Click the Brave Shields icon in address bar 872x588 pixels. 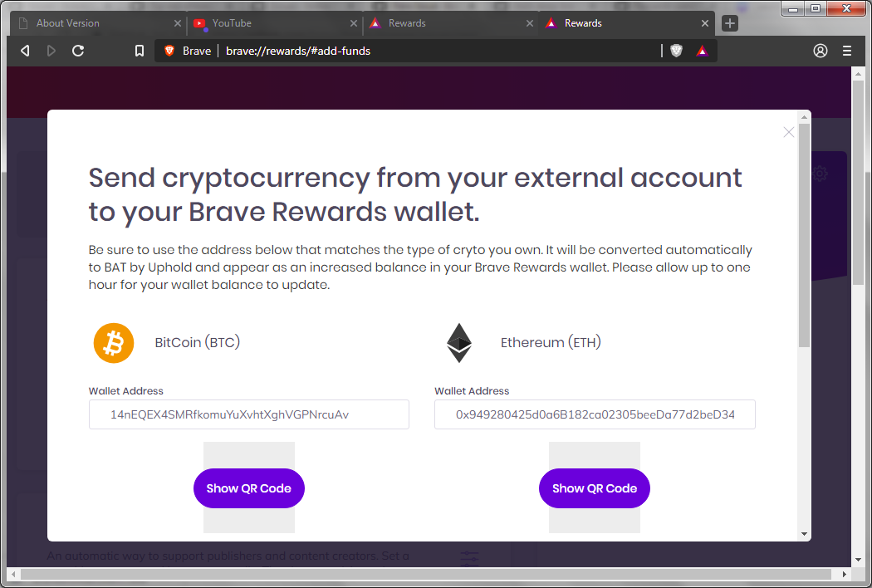676,51
